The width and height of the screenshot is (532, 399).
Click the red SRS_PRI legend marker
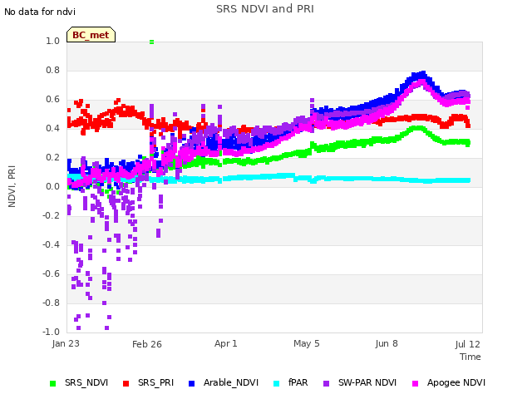tap(126, 383)
